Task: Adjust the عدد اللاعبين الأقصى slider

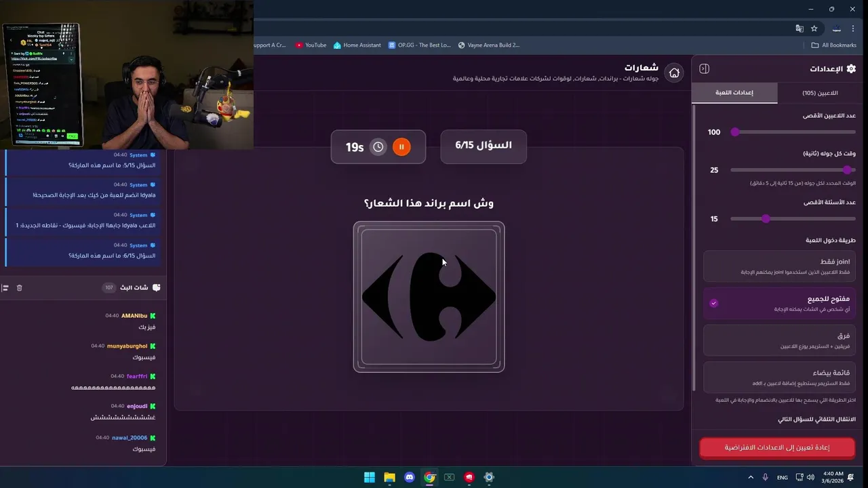Action: click(x=793, y=132)
